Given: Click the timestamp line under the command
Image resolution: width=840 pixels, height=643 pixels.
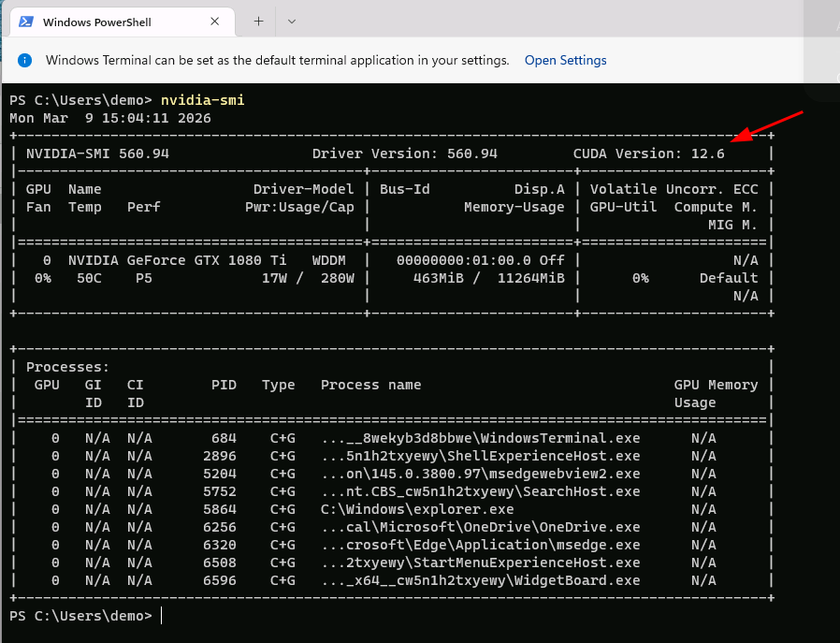Looking at the screenshot, I should (110, 118).
